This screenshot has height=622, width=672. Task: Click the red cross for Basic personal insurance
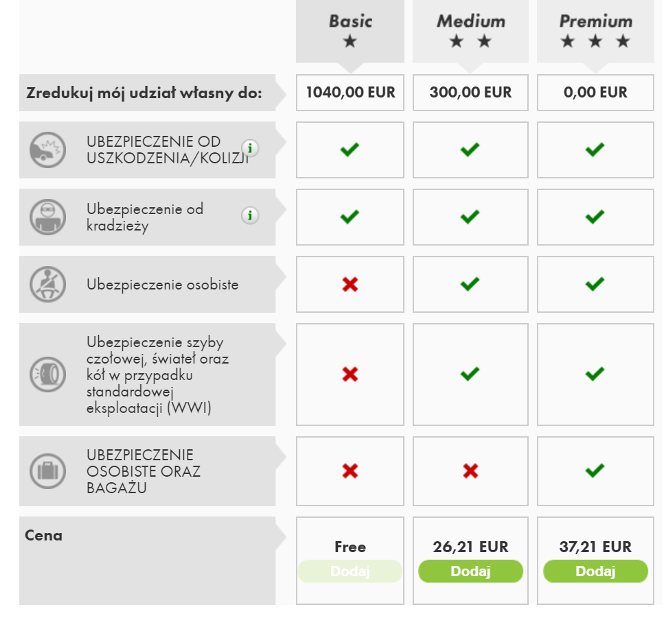tap(350, 284)
